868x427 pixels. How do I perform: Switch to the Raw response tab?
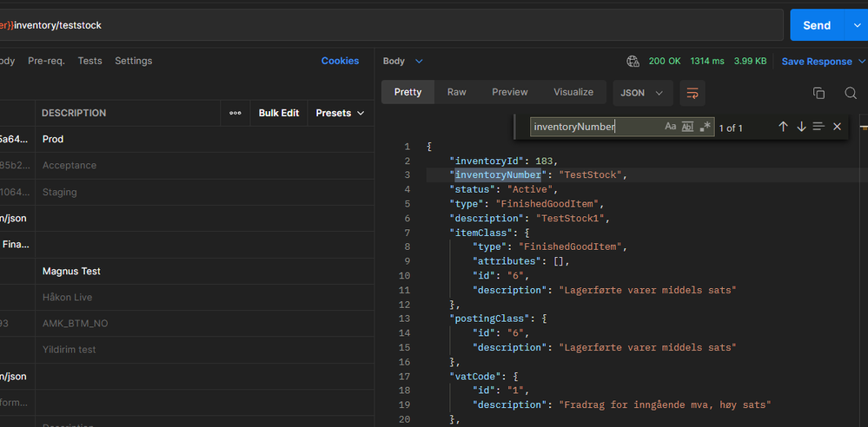coord(456,92)
